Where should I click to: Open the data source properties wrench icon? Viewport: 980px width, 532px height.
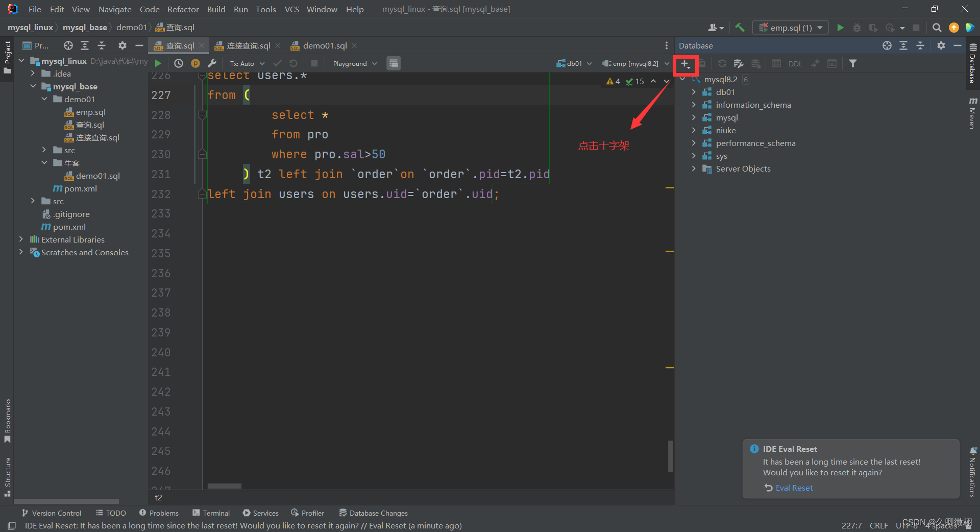pos(739,63)
